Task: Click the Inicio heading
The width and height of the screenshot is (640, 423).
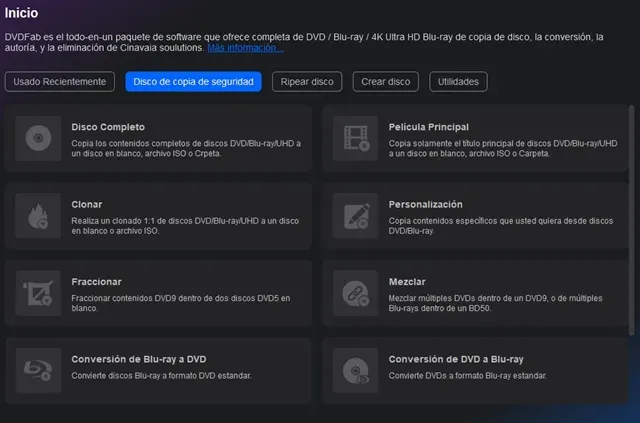Action: pyautogui.click(x=21, y=13)
